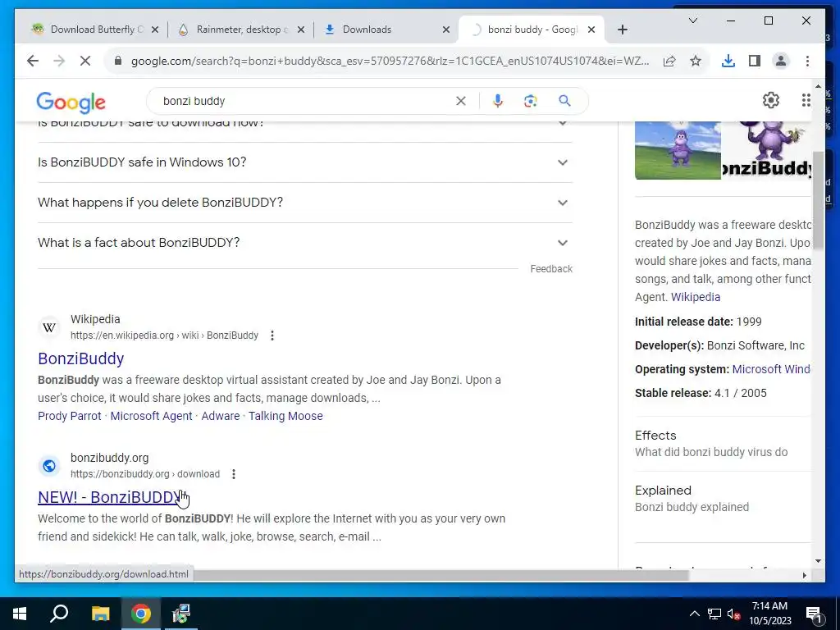Open the BonziBuddy Wikipedia result title
The height and width of the screenshot is (630, 840).
coord(81,358)
